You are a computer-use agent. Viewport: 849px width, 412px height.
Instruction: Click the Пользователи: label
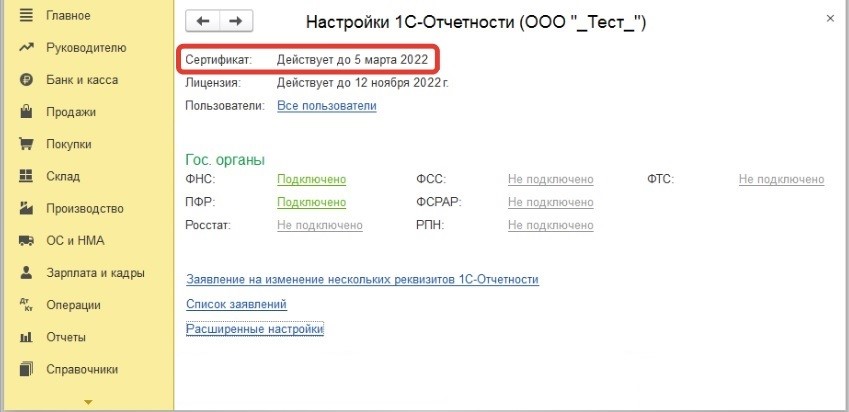225,106
